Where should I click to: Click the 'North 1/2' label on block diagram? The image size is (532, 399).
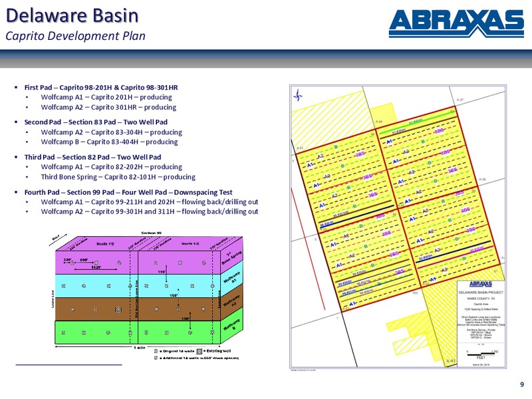[x=190, y=243]
